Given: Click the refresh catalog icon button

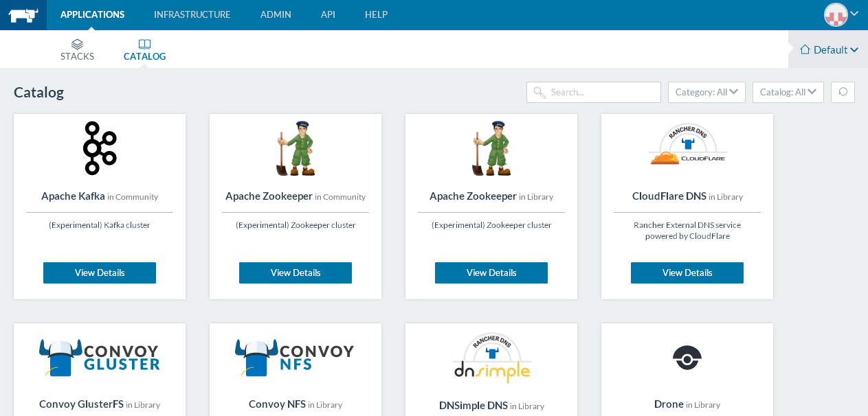Looking at the screenshot, I should tap(843, 92).
